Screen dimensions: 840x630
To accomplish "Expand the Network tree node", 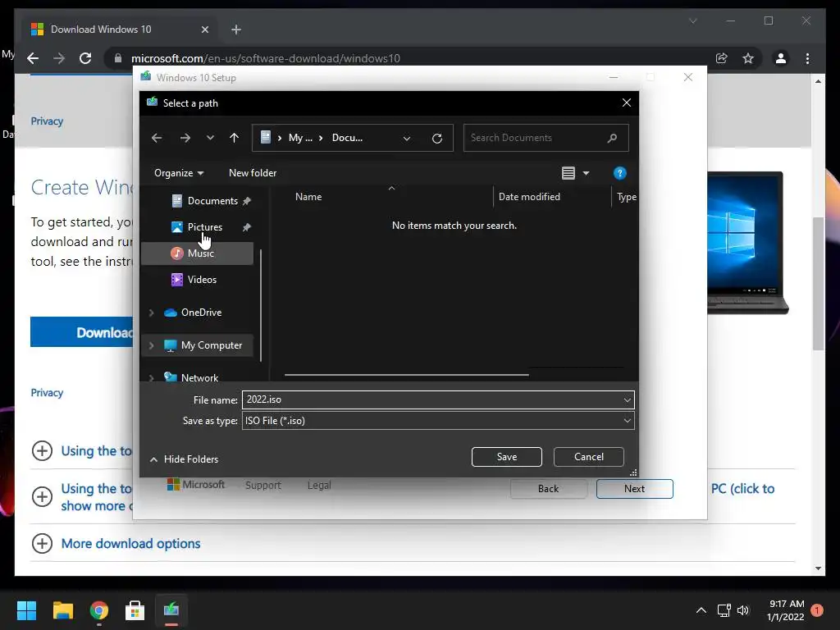I will pyautogui.click(x=152, y=377).
